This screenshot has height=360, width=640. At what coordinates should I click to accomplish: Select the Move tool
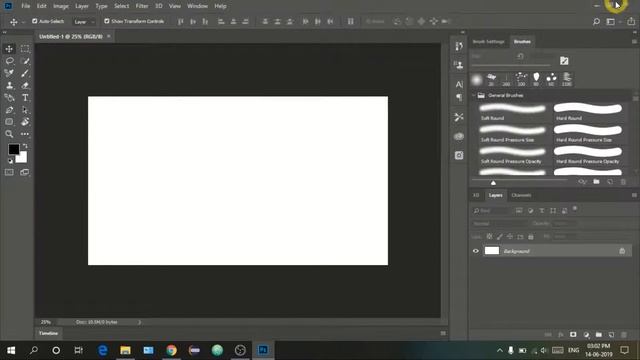[x=9, y=49]
